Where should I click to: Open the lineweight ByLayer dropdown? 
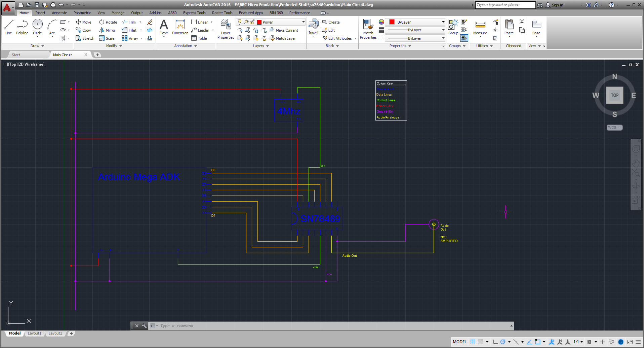point(443,30)
